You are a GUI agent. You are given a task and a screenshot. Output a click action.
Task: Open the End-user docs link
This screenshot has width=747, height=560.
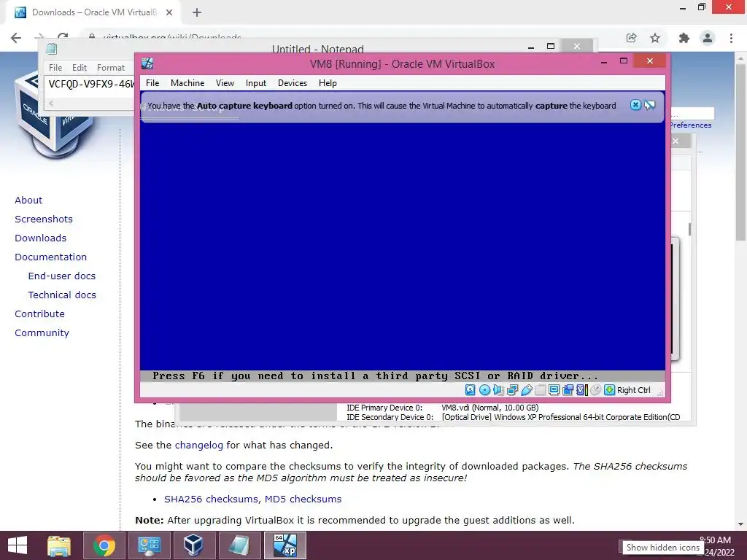(x=62, y=276)
